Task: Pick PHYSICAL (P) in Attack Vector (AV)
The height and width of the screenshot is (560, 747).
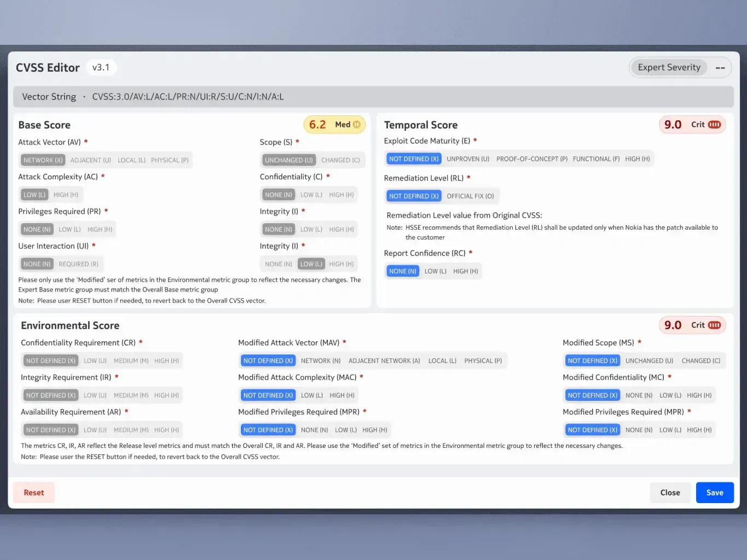Action: pyautogui.click(x=170, y=160)
